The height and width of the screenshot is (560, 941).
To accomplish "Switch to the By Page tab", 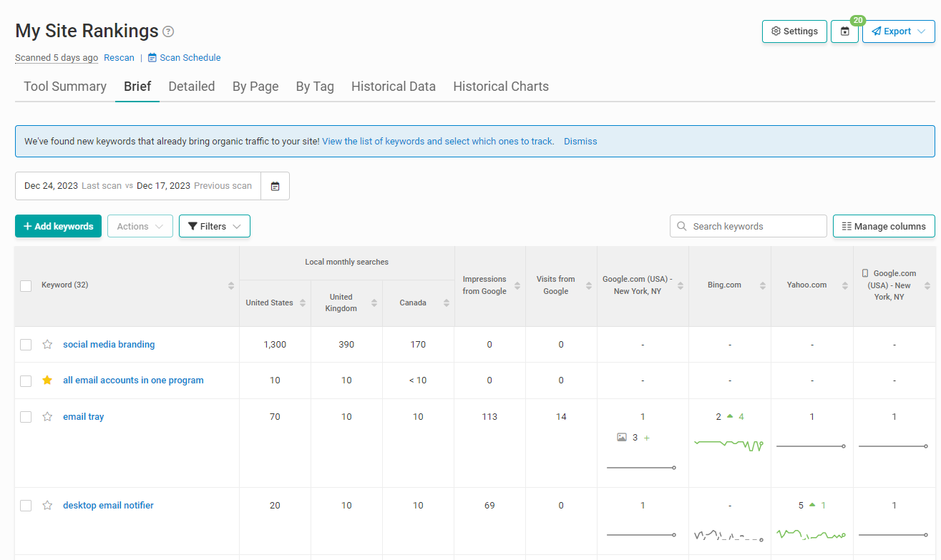I will pyautogui.click(x=255, y=86).
